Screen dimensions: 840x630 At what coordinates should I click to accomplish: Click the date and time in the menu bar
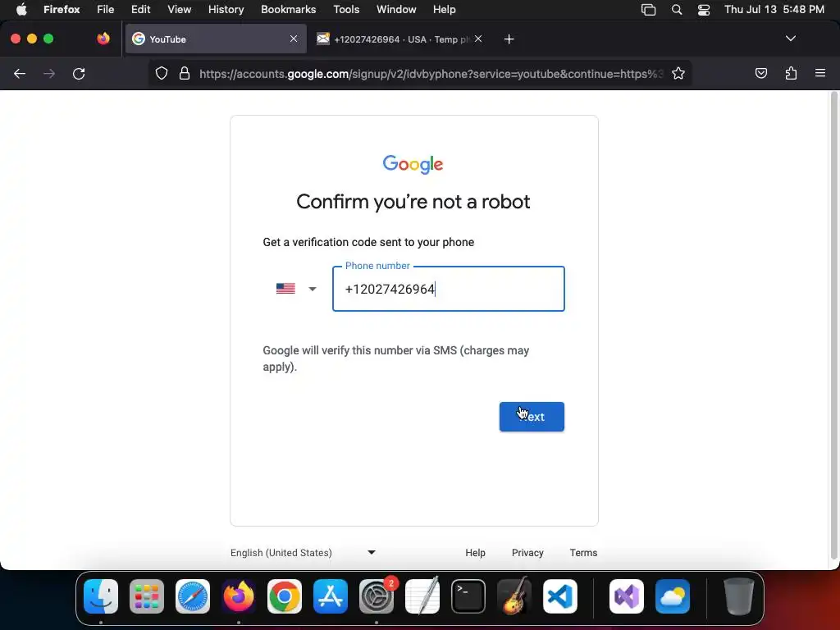[x=774, y=9]
